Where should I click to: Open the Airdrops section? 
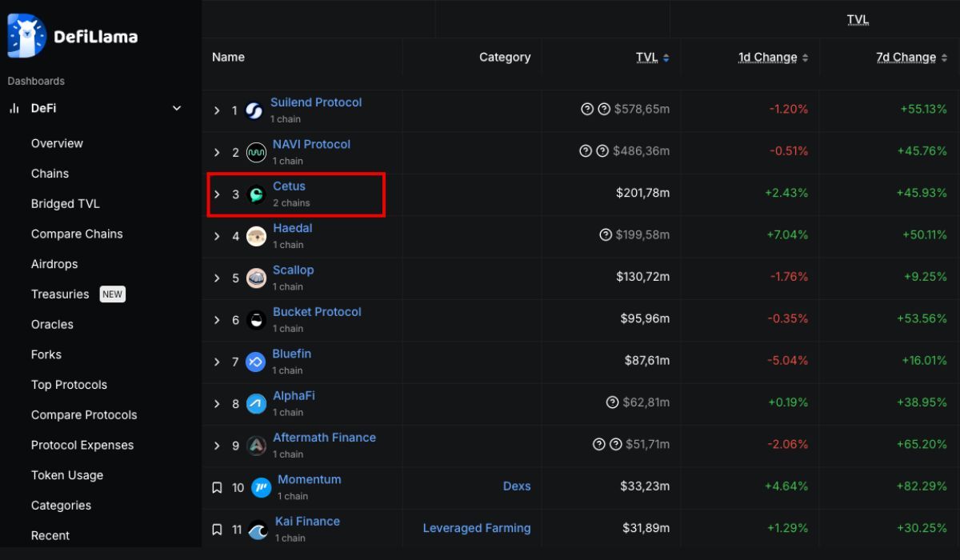click(54, 264)
